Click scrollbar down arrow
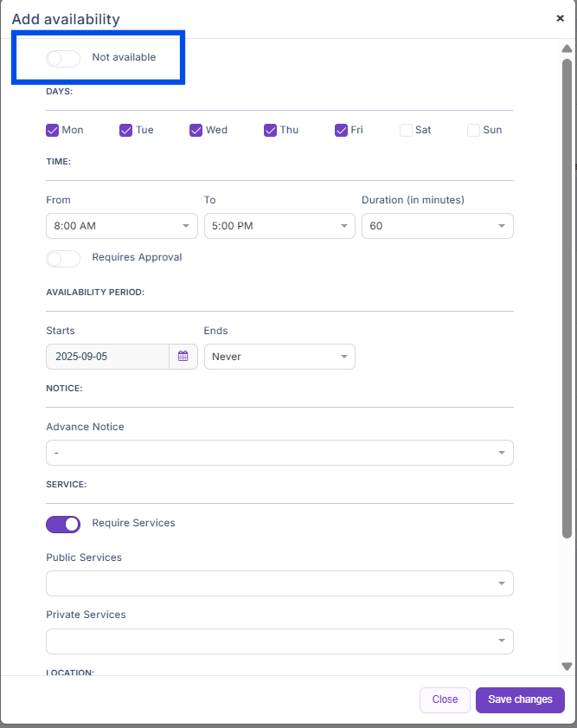The image size is (577, 728). (x=567, y=666)
